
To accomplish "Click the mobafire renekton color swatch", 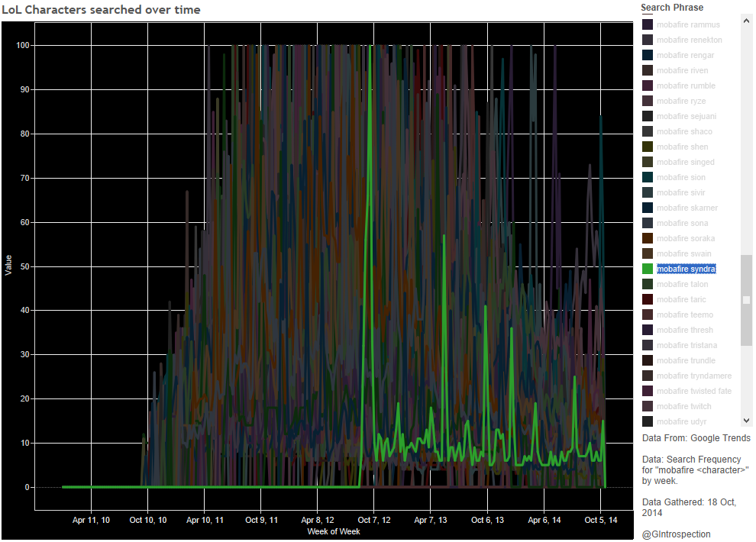I will coord(648,40).
